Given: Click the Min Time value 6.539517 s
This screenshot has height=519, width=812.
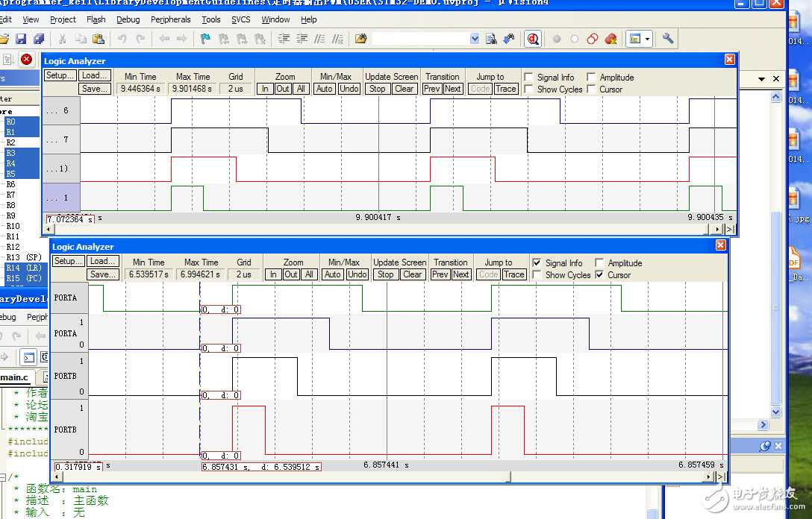Looking at the screenshot, I should [x=149, y=274].
